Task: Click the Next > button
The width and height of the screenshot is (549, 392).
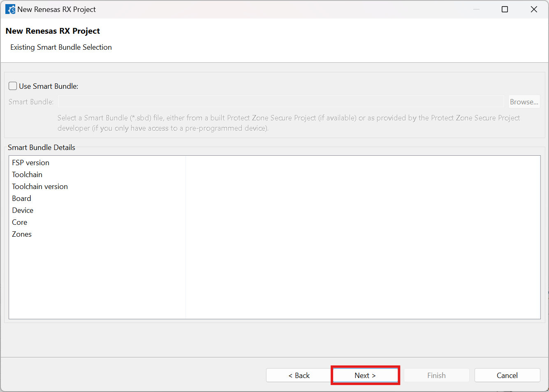Action: click(365, 375)
